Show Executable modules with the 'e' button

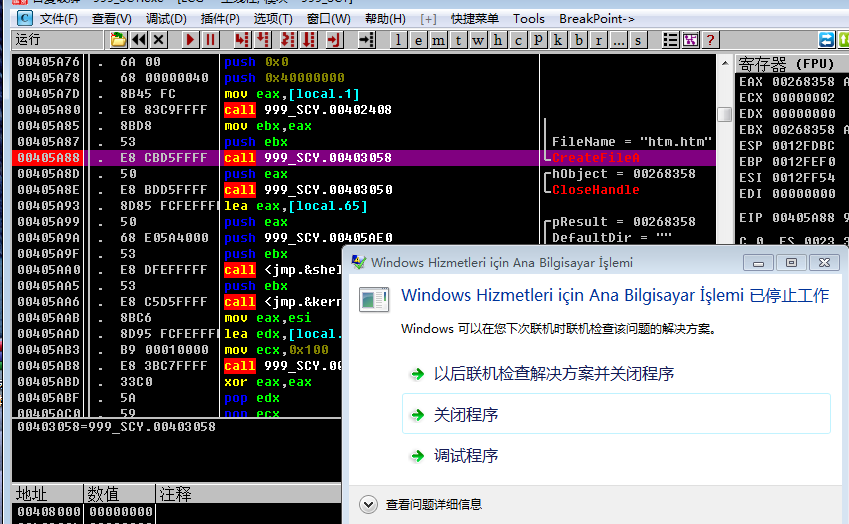pyautogui.click(x=419, y=40)
